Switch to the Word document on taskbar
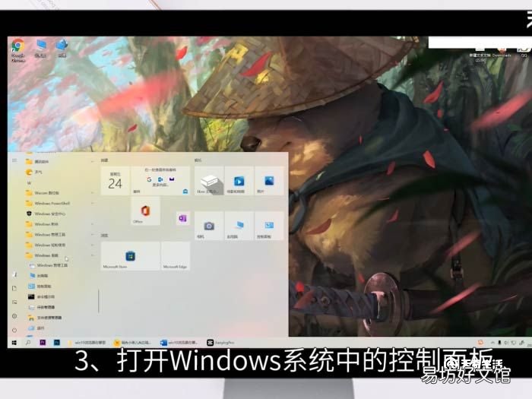The image size is (532, 399). tap(179, 343)
